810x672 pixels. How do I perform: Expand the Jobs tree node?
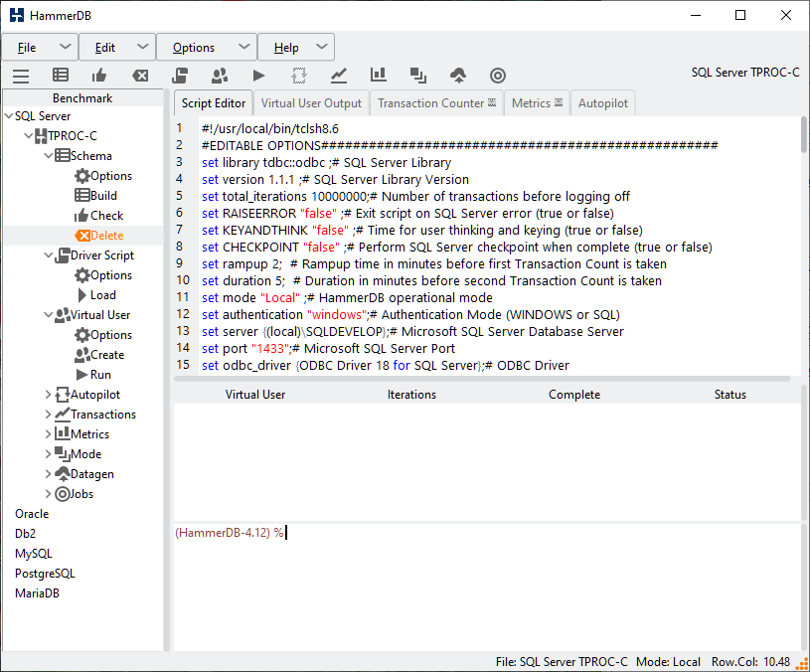pyautogui.click(x=48, y=494)
